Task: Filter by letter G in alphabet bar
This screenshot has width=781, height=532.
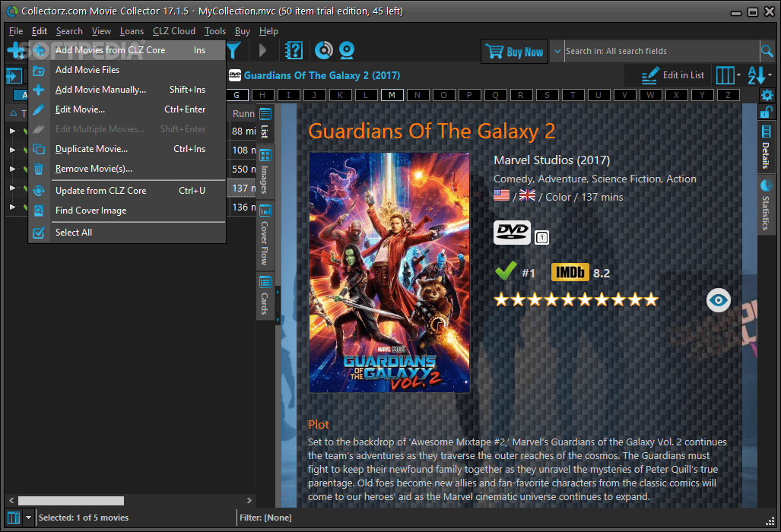Action: (x=237, y=95)
